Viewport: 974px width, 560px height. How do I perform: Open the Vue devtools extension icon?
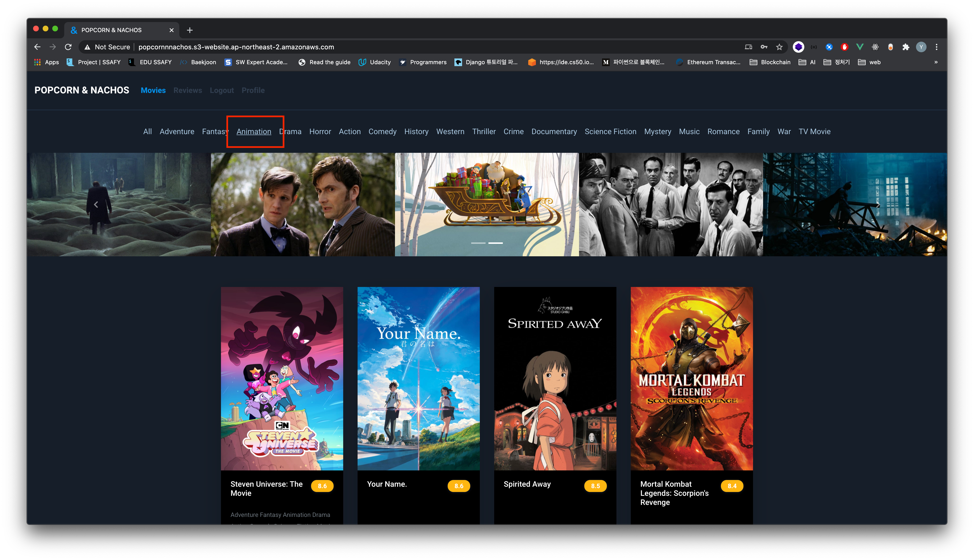[860, 47]
